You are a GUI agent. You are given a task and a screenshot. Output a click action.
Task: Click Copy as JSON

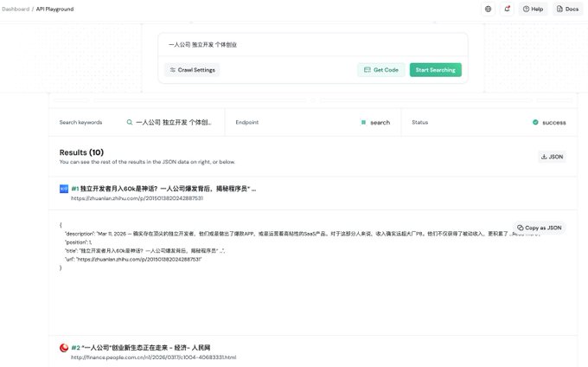pyautogui.click(x=540, y=228)
